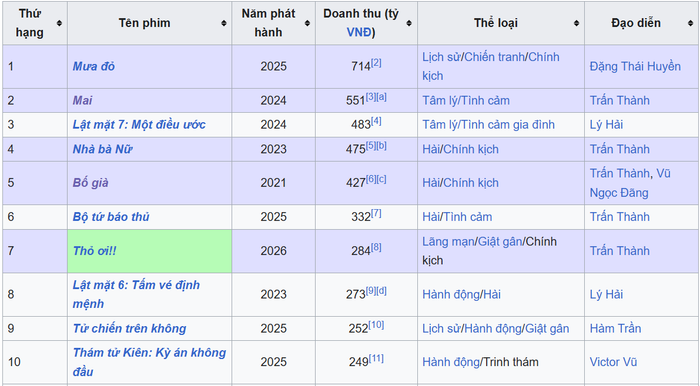This screenshot has height=386, width=700.
Task: Open Tình cảm gia đình genre link
Action: (507, 125)
